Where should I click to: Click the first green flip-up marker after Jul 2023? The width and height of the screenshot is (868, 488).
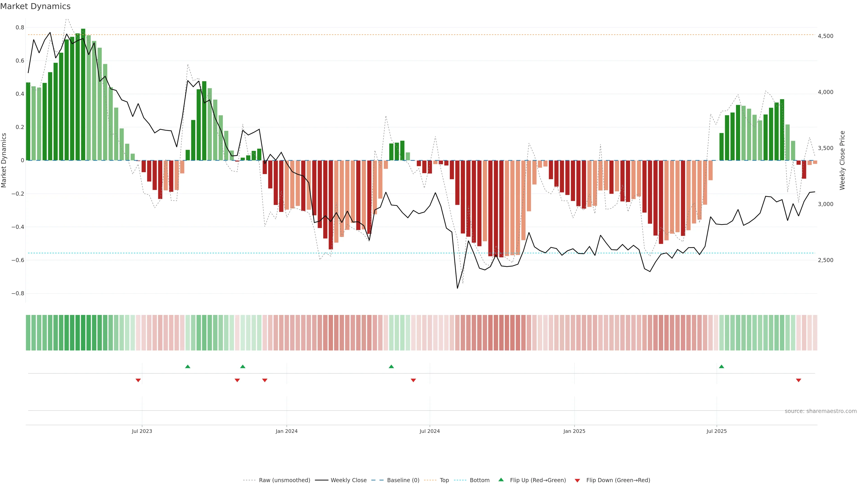coord(188,366)
